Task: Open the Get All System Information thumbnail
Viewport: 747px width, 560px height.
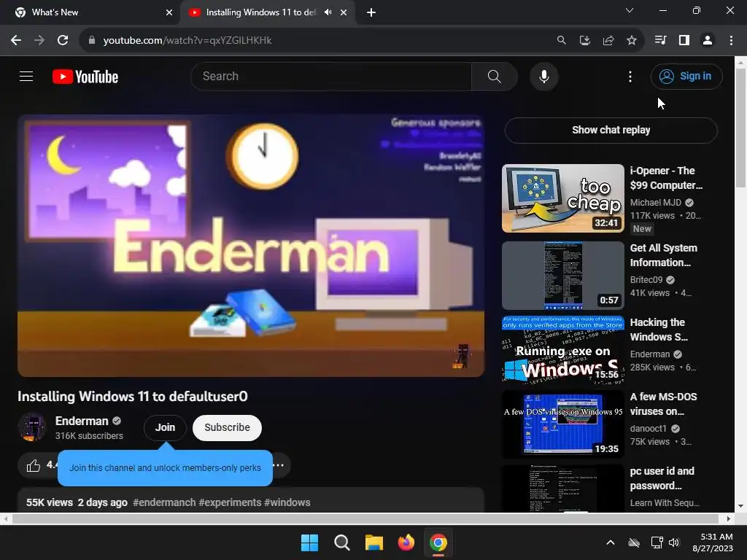Action: [x=563, y=275]
